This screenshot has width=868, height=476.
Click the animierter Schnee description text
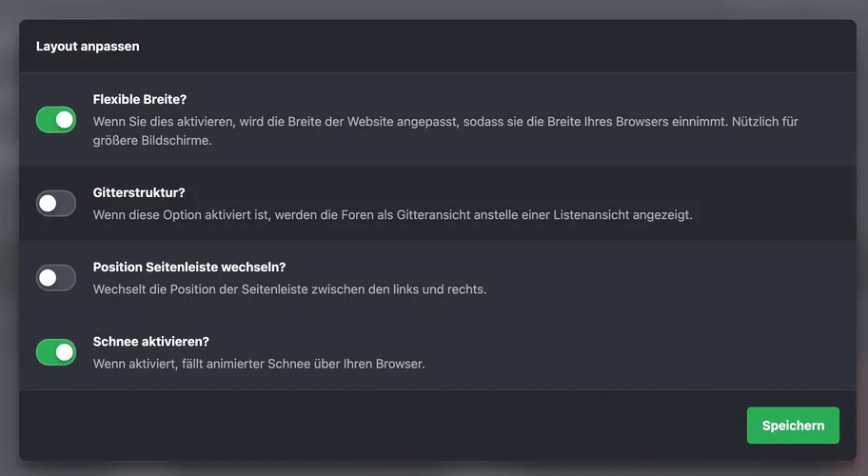pos(258,364)
